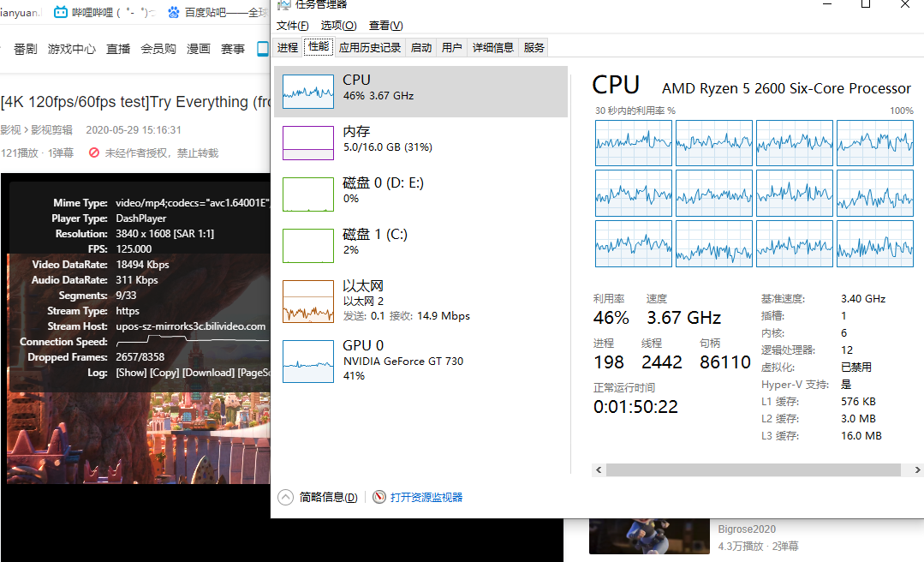Image resolution: width=924 pixels, height=562 pixels.
Task: Open the 文件(F) menu in Task Manager
Action: [x=292, y=26]
